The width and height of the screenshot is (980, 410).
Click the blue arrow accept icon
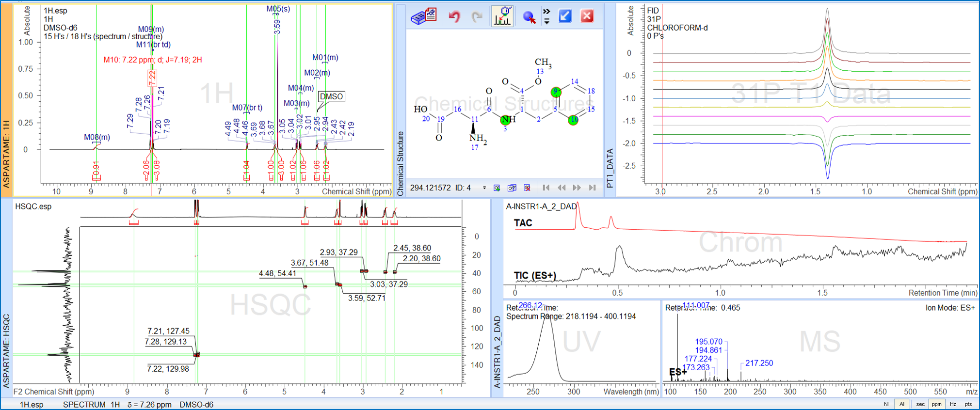[x=565, y=16]
